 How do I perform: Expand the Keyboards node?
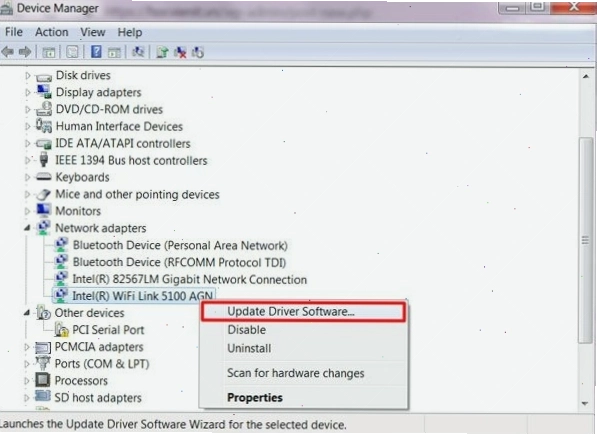pos(28,177)
